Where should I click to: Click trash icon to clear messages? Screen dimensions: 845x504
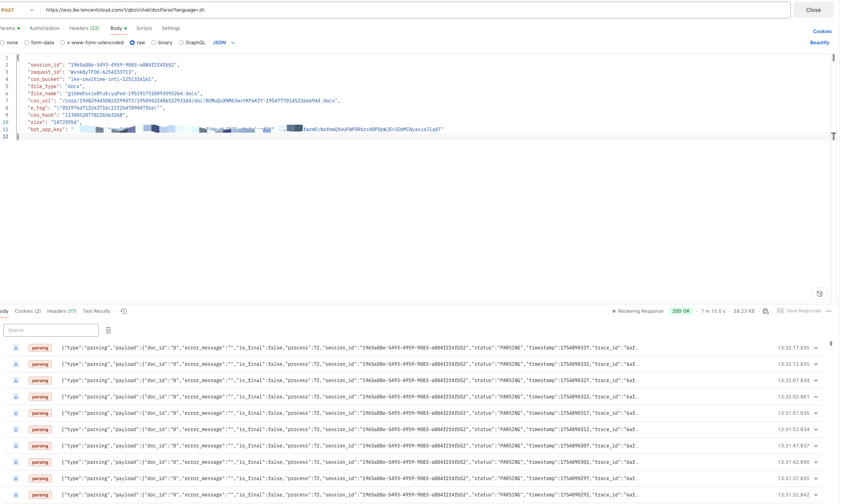[108, 330]
